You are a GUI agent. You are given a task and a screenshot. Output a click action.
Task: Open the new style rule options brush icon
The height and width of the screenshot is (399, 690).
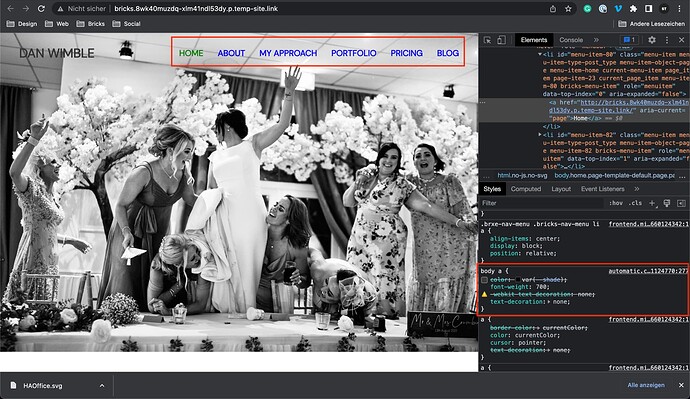(667, 203)
